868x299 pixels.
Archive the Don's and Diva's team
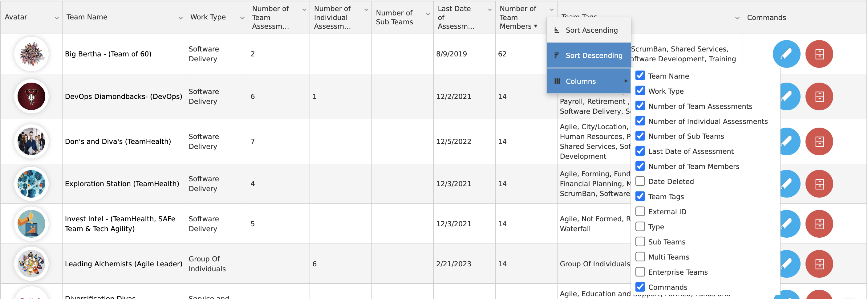click(819, 141)
